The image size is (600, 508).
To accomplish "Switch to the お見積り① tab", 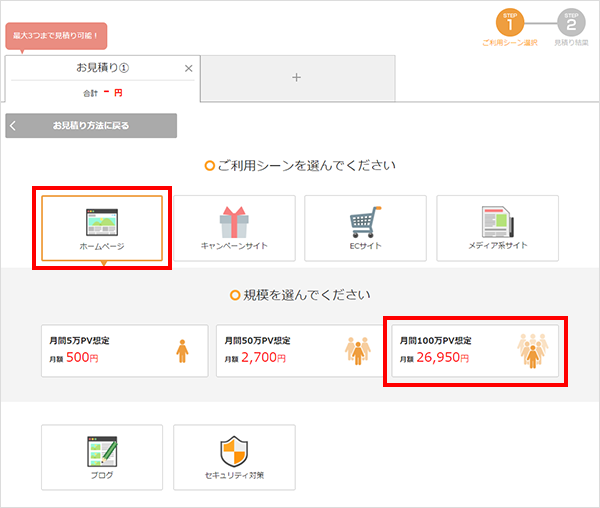I will (100, 69).
